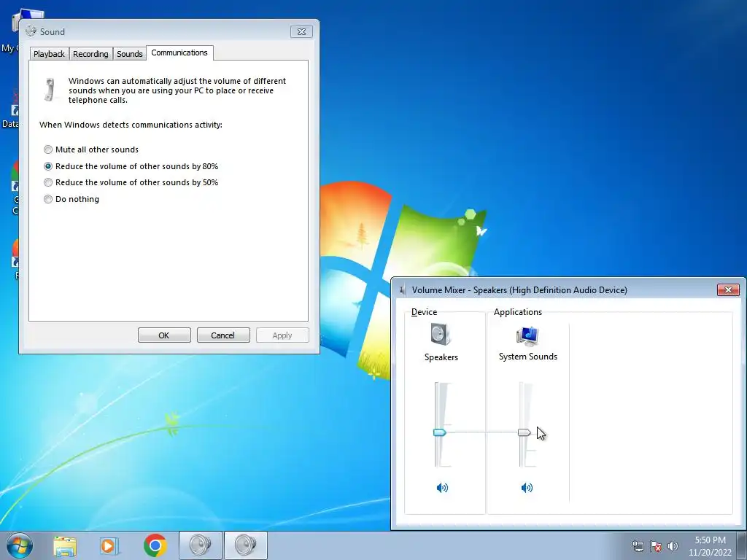
Task: Go to the Sounds tab
Action: (x=130, y=54)
